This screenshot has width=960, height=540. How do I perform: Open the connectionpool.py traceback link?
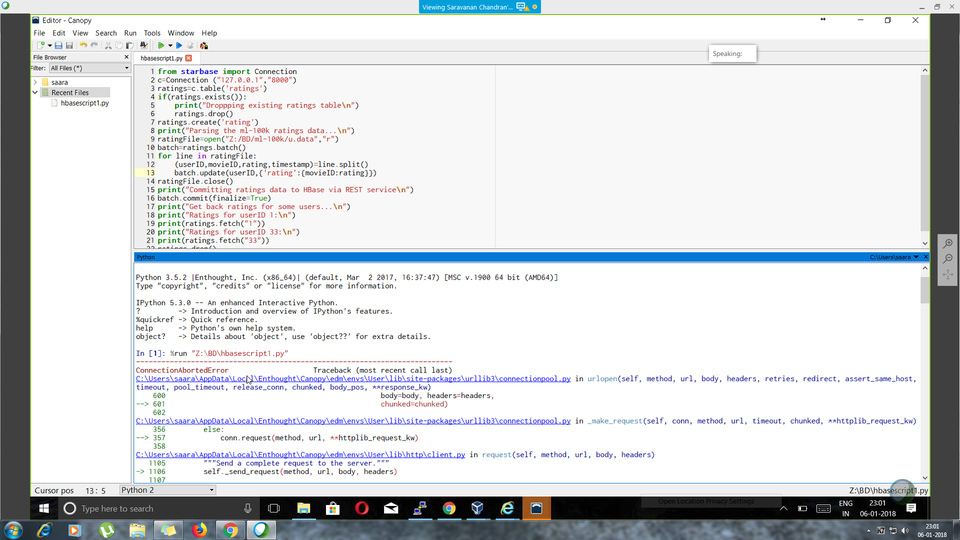(353, 379)
